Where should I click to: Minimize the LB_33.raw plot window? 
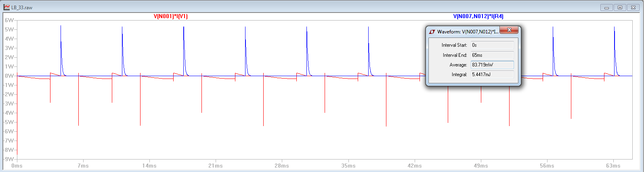606,7
